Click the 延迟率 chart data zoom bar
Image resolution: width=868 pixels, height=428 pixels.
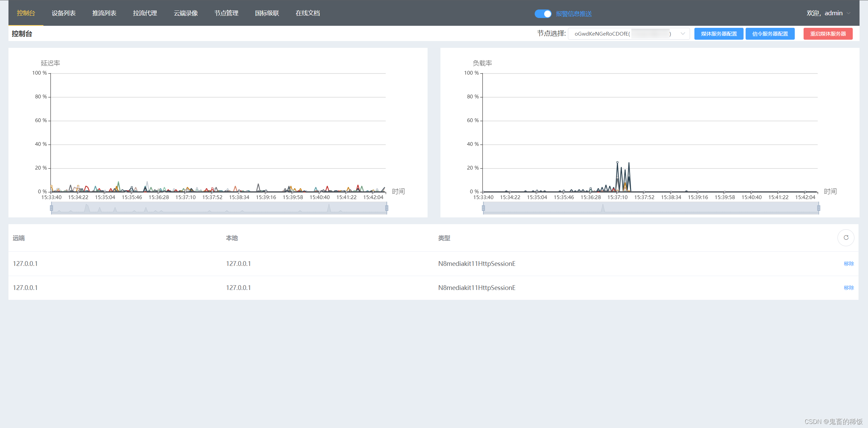(219, 208)
